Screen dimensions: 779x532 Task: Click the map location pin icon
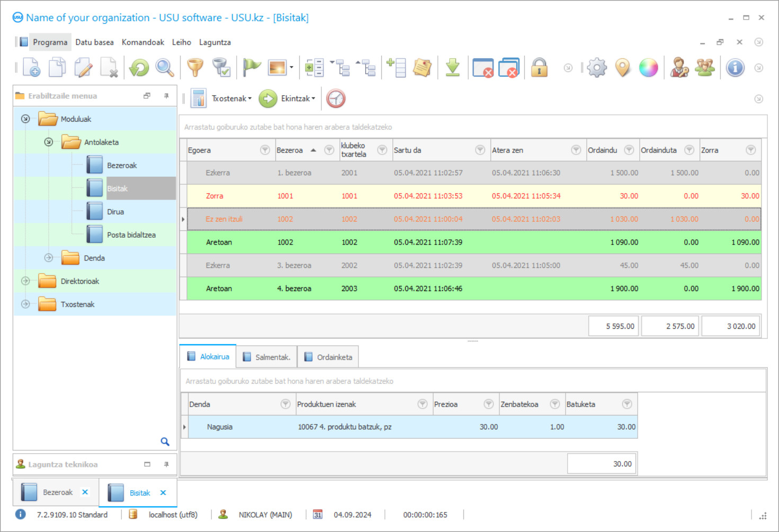[x=623, y=68]
